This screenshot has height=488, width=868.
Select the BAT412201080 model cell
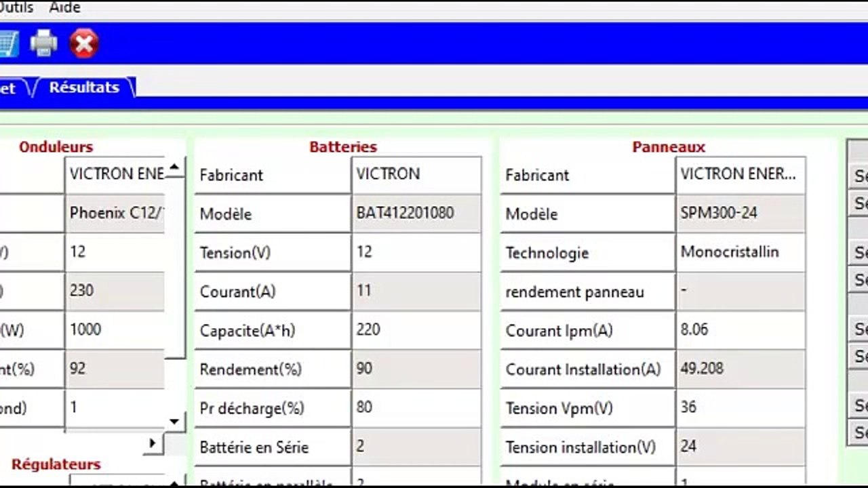click(416, 213)
